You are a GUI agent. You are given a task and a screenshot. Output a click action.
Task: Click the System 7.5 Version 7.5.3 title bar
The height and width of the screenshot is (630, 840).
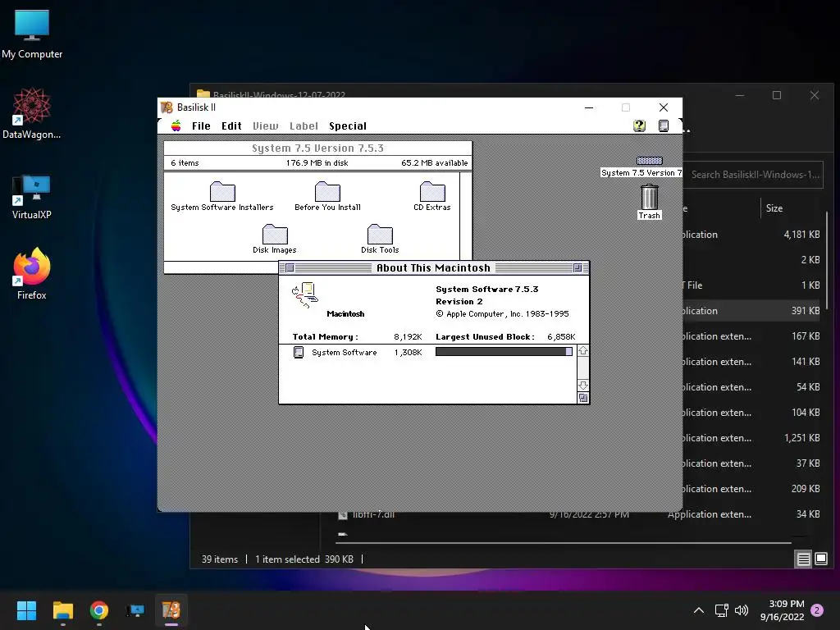317,148
